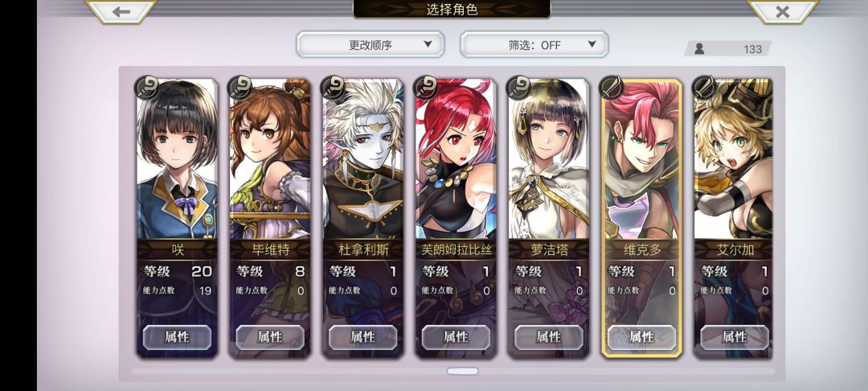868x391 pixels.
Task: Select the 艾尔加 character portrait
Action: click(734, 159)
